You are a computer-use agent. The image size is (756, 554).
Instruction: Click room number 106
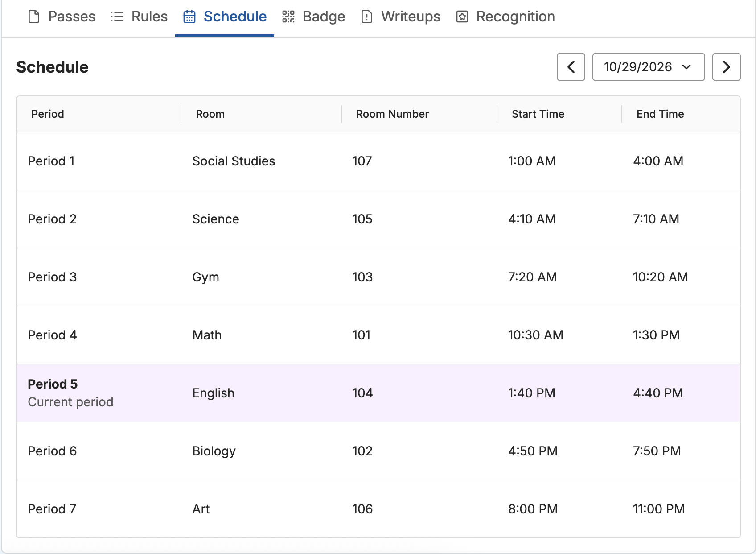pos(362,509)
